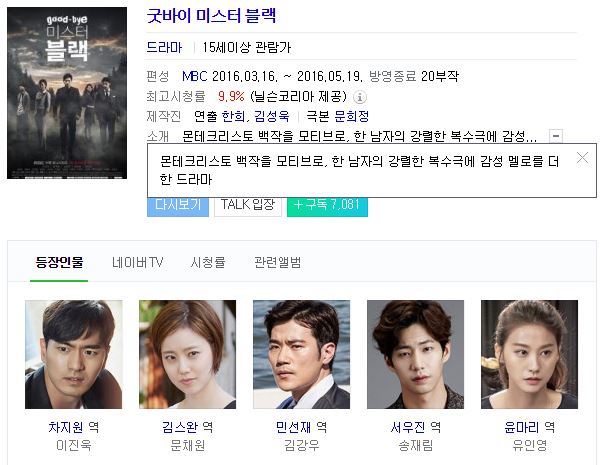Screen dimensions: 609x465
Task: Click the 다시보기 button
Action: 178,206
